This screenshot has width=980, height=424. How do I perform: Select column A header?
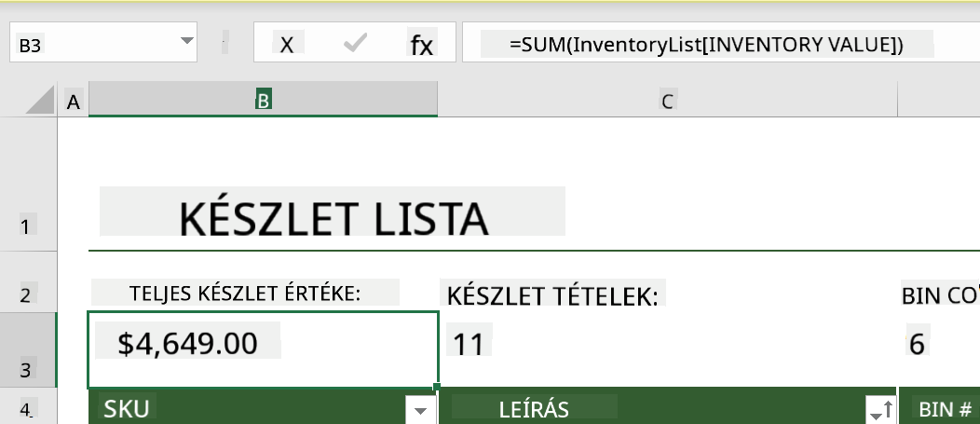click(73, 101)
